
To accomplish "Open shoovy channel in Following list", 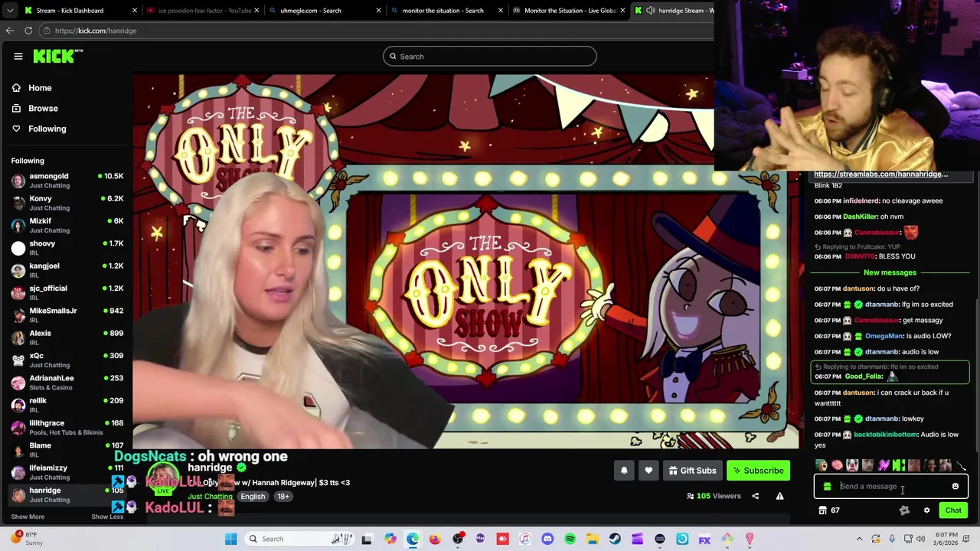I will [x=67, y=248].
